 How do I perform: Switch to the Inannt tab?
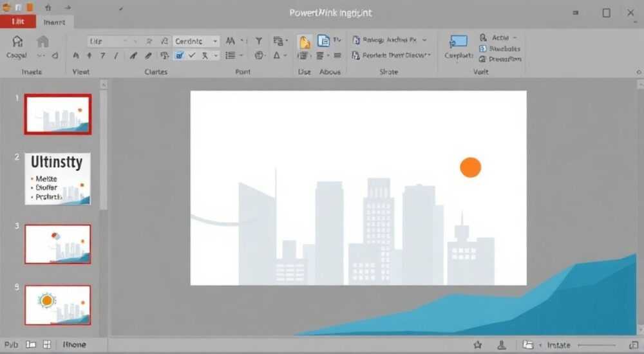click(x=55, y=22)
